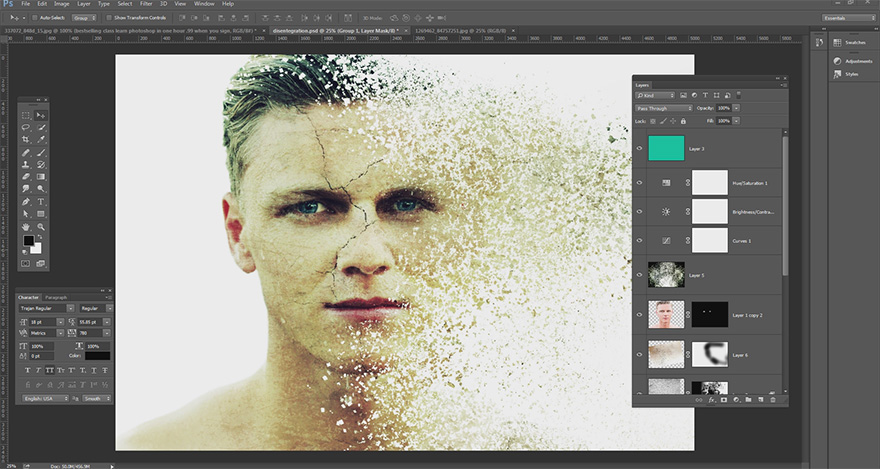Select the Brush tool
Image resolution: width=880 pixels, height=469 pixels.
point(41,153)
